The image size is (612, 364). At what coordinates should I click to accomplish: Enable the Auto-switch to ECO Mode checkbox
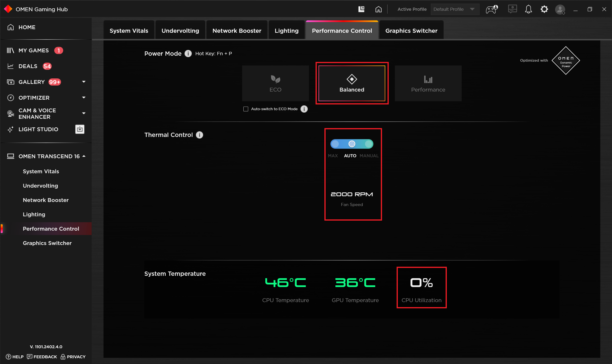tap(246, 109)
